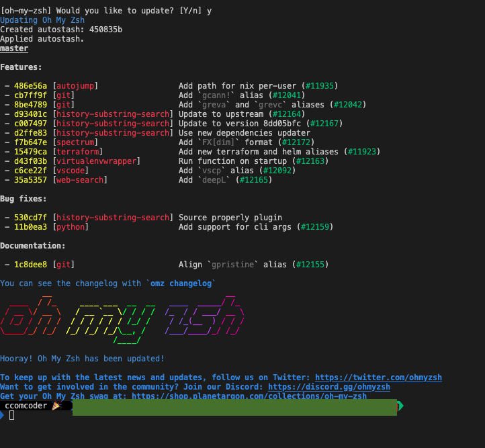Click the [vscode] plugin tag
Image resolution: width=485 pixels, height=448 pixels.
coord(71,171)
